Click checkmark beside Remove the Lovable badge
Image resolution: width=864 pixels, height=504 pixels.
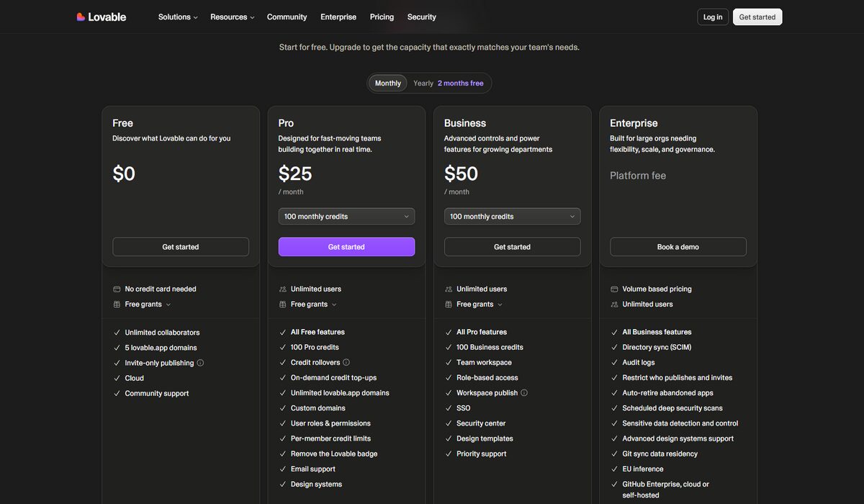click(x=283, y=454)
